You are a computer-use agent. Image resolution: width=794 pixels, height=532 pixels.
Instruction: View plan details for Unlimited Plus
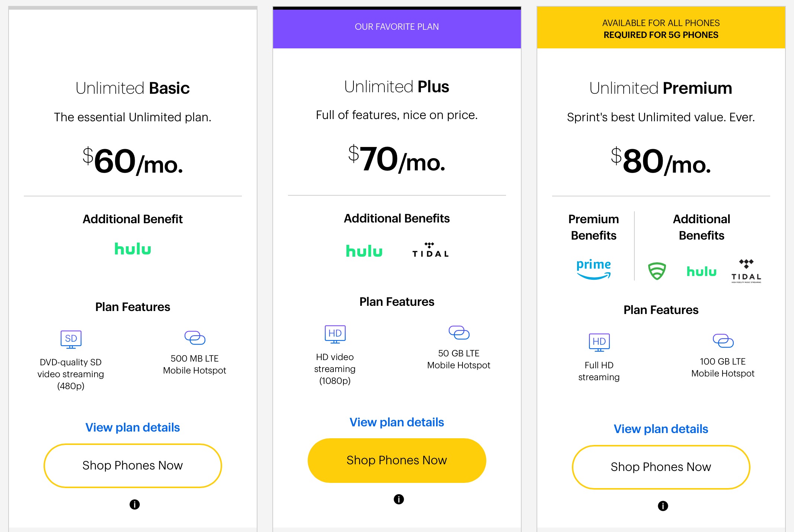point(397,422)
